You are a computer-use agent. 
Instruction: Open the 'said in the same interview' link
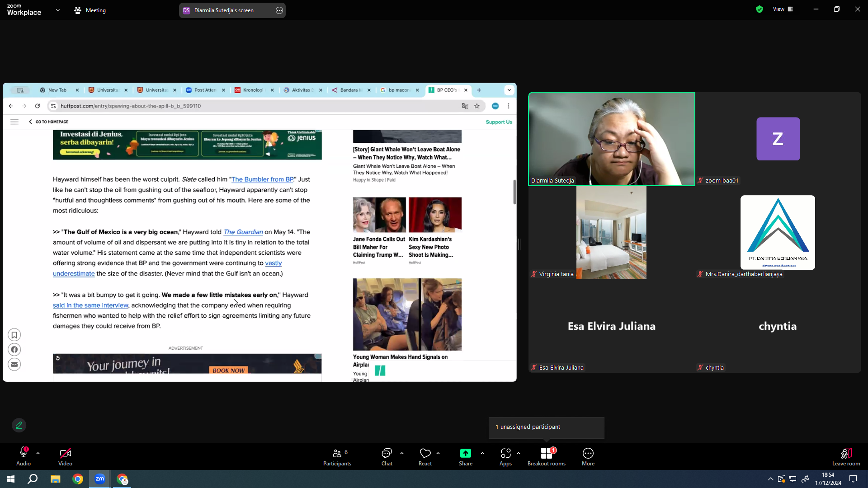point(90,305)
